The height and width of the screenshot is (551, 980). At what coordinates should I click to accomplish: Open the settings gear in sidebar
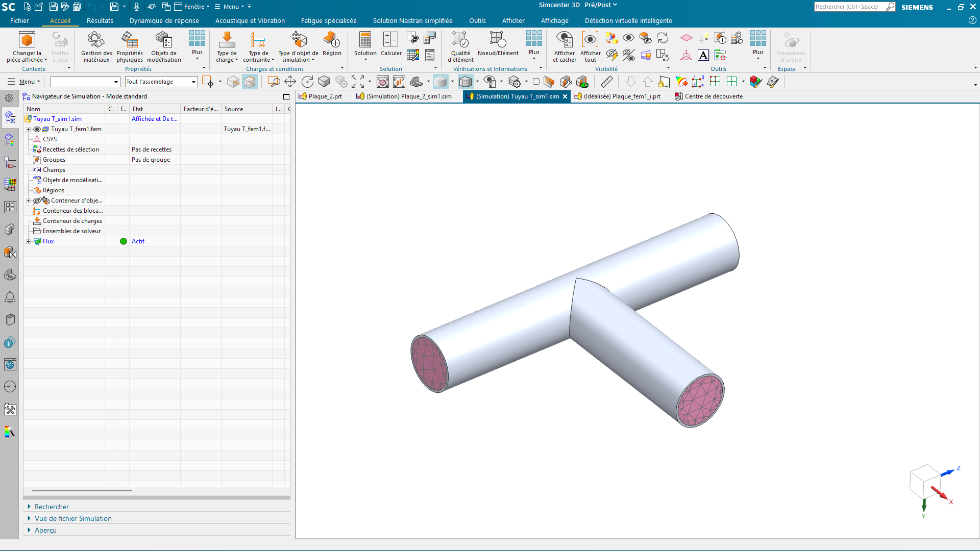point(10,98)
